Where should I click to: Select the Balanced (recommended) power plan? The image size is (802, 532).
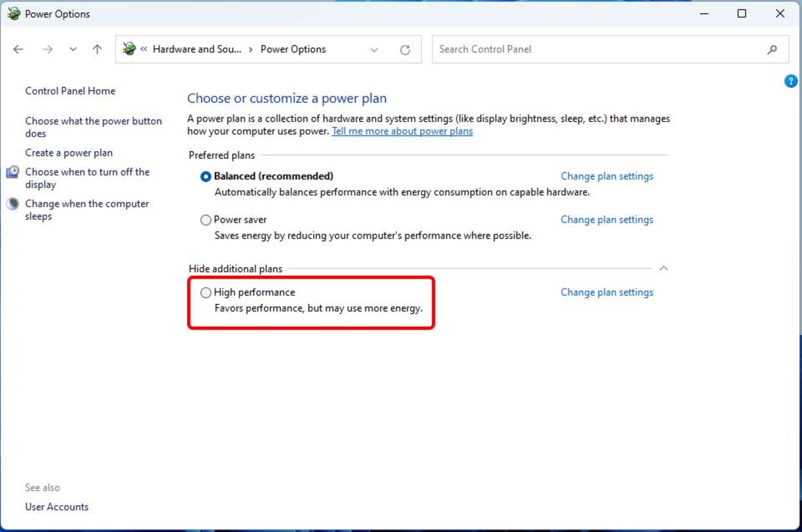[x=206, y=177]
